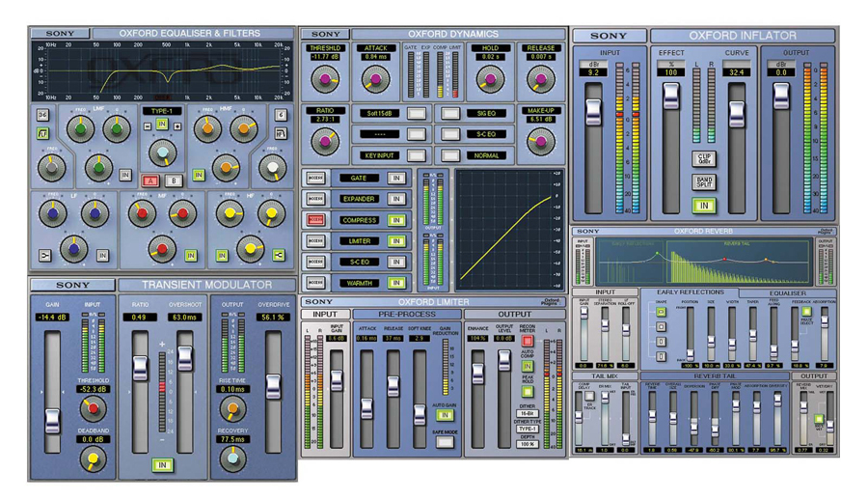Click the Threshold knob in Transient Modulator
Viewport: 868px width, 500px height.
tap(93, 409)
